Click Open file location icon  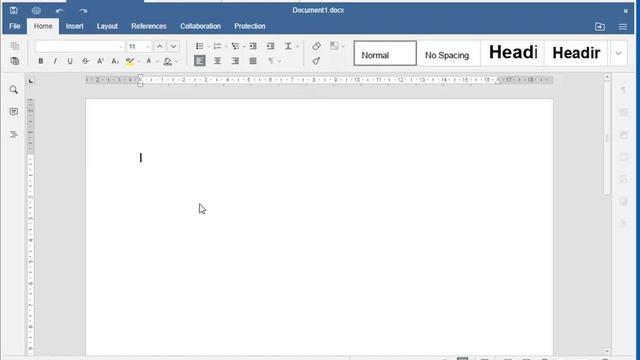tap(600, 27)
